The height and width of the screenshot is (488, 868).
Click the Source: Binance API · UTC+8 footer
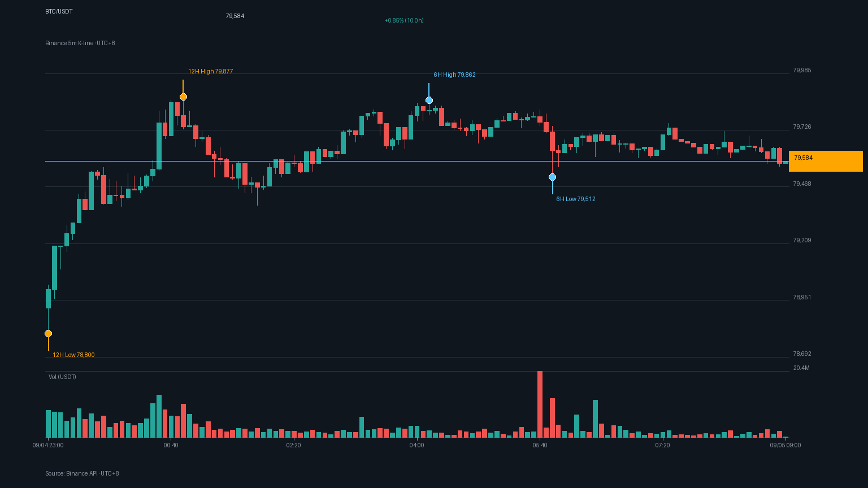[x=82, y=473]
